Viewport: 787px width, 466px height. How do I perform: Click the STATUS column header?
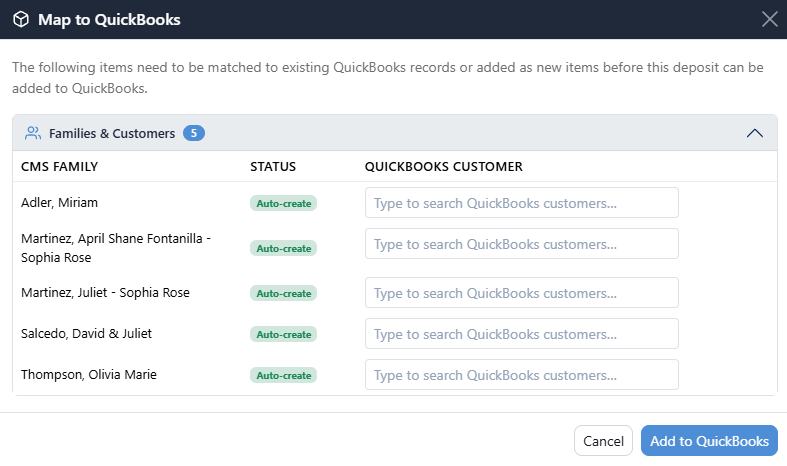pos(273,167)
